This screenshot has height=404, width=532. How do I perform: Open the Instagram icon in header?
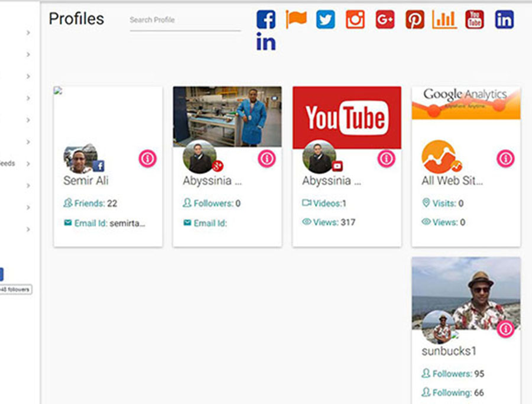(355, 20)
